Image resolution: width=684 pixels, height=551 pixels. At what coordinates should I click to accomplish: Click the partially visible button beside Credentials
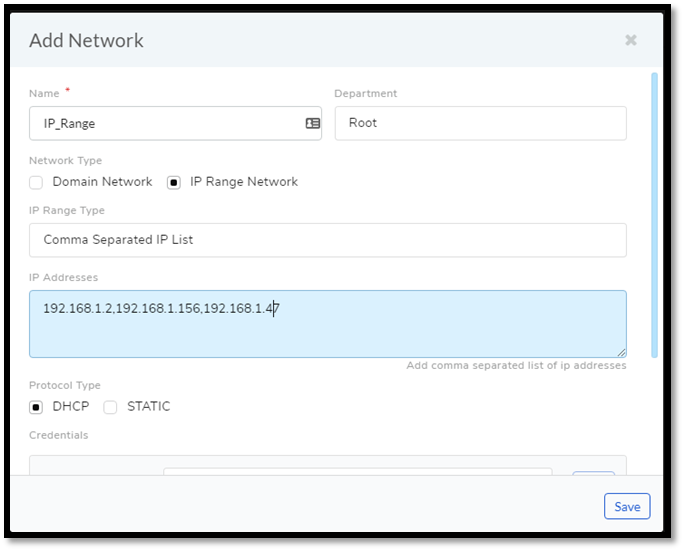594,473
